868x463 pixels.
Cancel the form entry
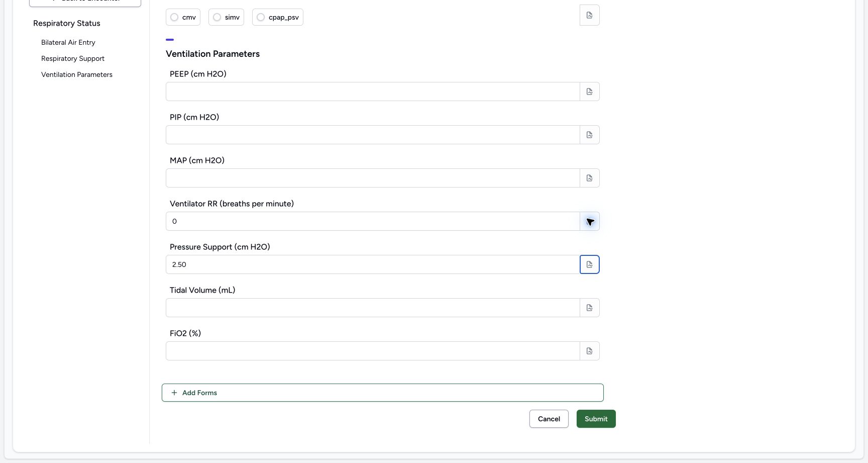pos(549,419)
